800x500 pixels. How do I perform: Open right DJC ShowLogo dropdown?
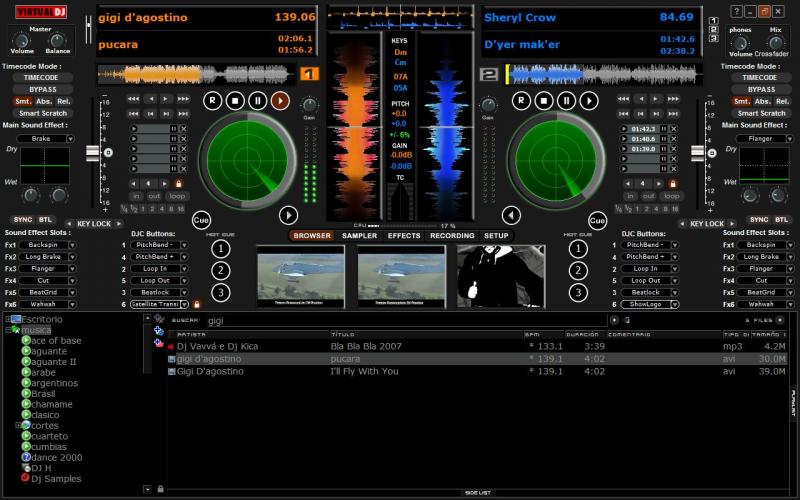coord(649,304)
